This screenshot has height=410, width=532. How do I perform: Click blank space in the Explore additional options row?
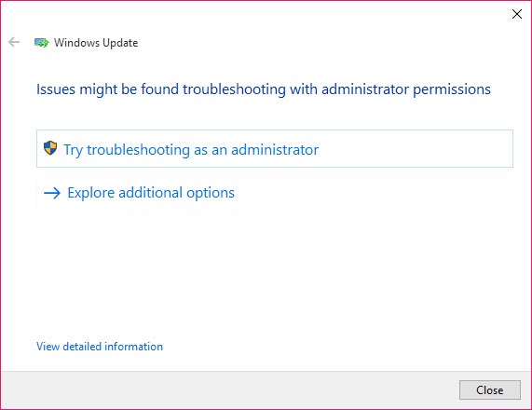point(374,193)
